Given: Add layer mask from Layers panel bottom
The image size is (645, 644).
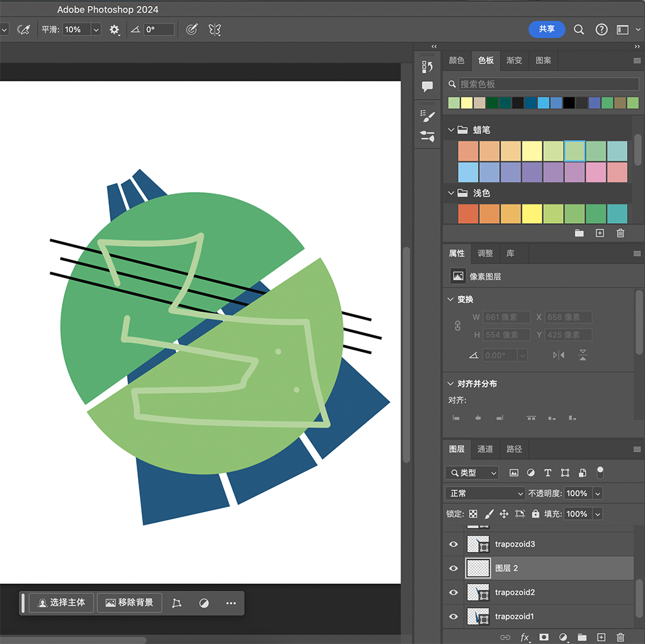Looking at the screenshot, I should click(x=544, y=637).
